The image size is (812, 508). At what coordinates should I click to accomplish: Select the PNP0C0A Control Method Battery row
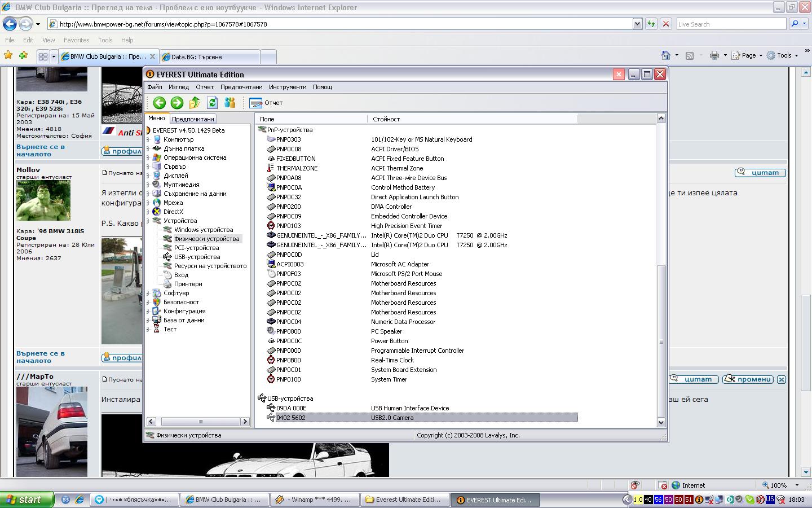point(422,187)
